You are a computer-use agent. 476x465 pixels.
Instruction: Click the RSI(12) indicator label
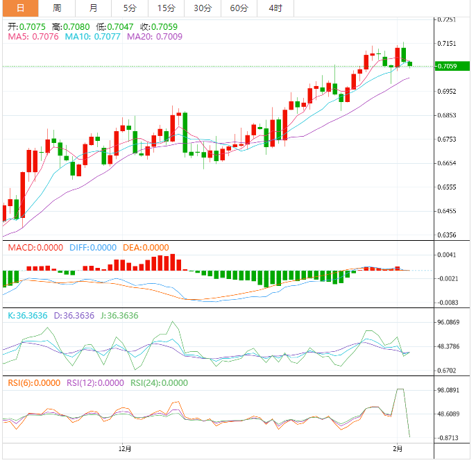pos(95,383)
